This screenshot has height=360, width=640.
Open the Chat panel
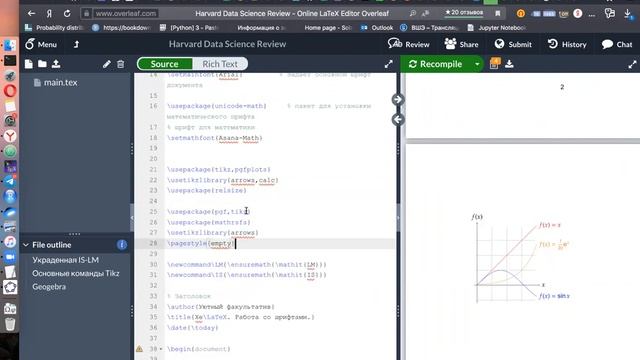click(617, 44)
